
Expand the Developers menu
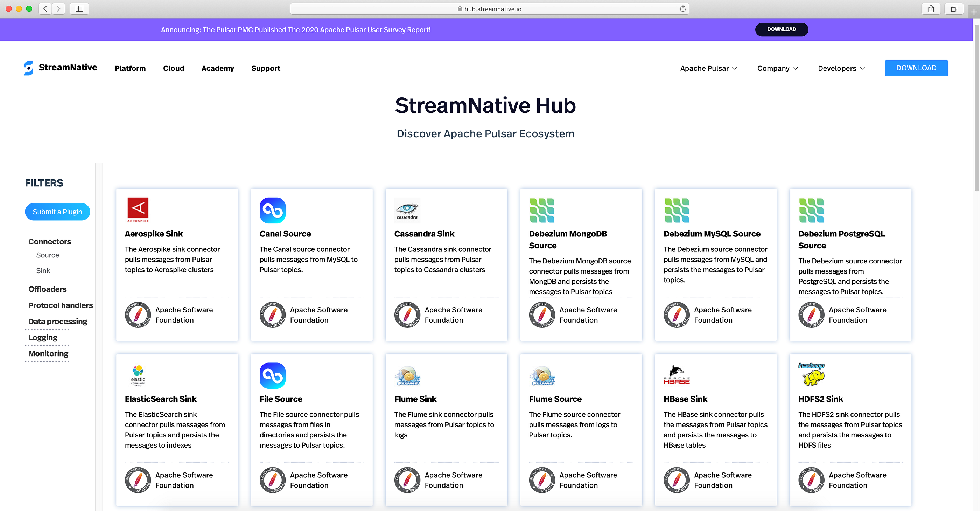point(841,68)
